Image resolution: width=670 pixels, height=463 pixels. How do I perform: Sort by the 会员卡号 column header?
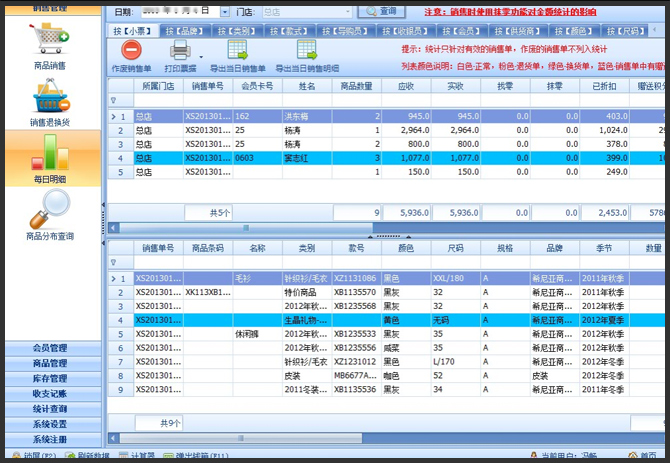257,86
